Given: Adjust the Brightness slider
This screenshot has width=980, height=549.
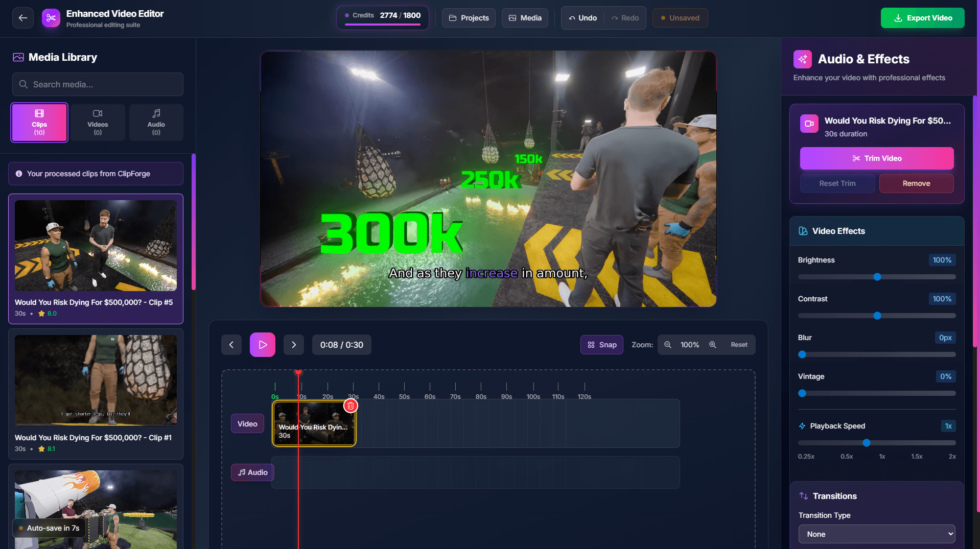Looking at the screenshot, I should pyautogui.click(x=877, y=277).
